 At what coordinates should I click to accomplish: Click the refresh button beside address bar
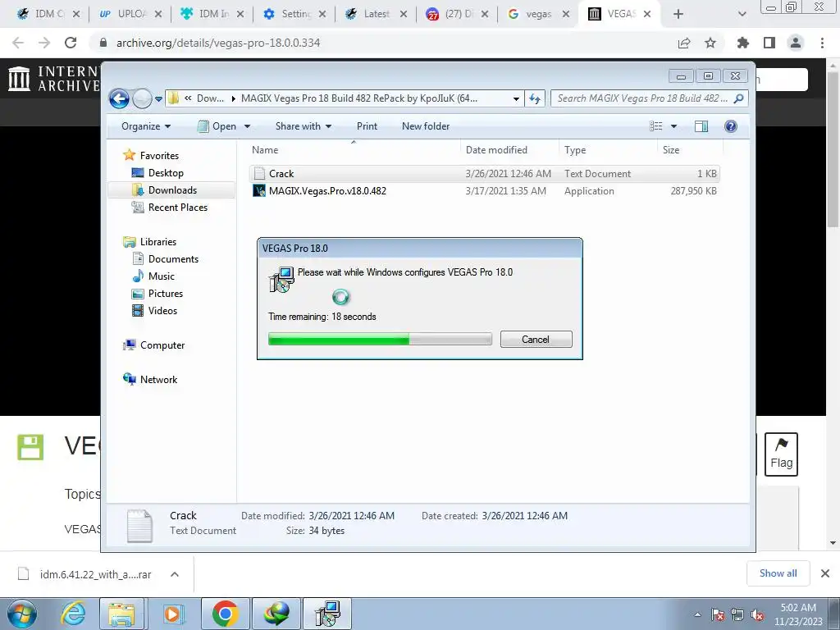tap(535, 98)
